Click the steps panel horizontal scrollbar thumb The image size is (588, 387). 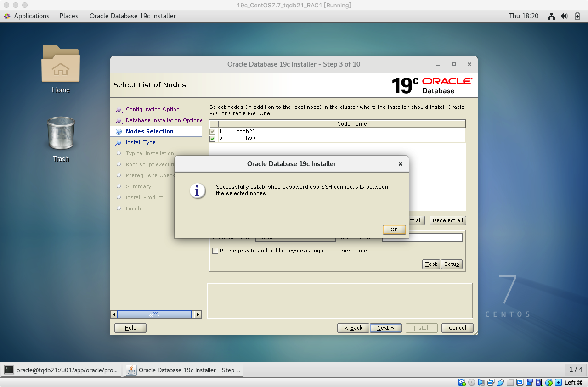point(154,314)
